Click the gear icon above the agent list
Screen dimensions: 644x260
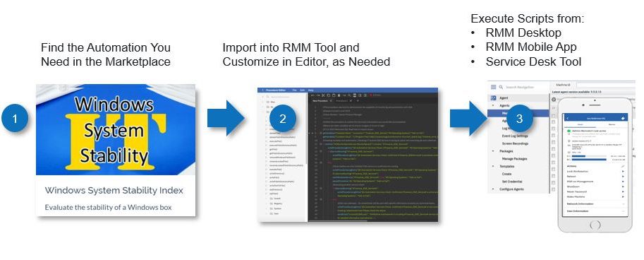coord(554,99)
